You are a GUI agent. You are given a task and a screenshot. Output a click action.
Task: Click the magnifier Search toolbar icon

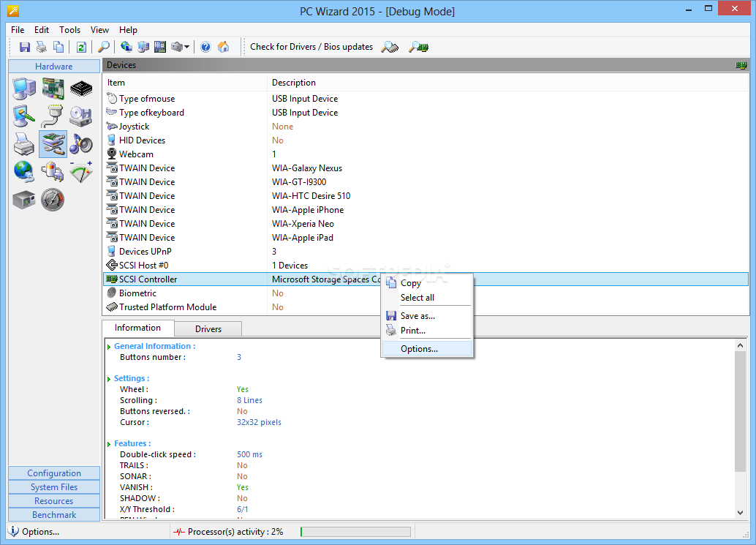[103, 47]
